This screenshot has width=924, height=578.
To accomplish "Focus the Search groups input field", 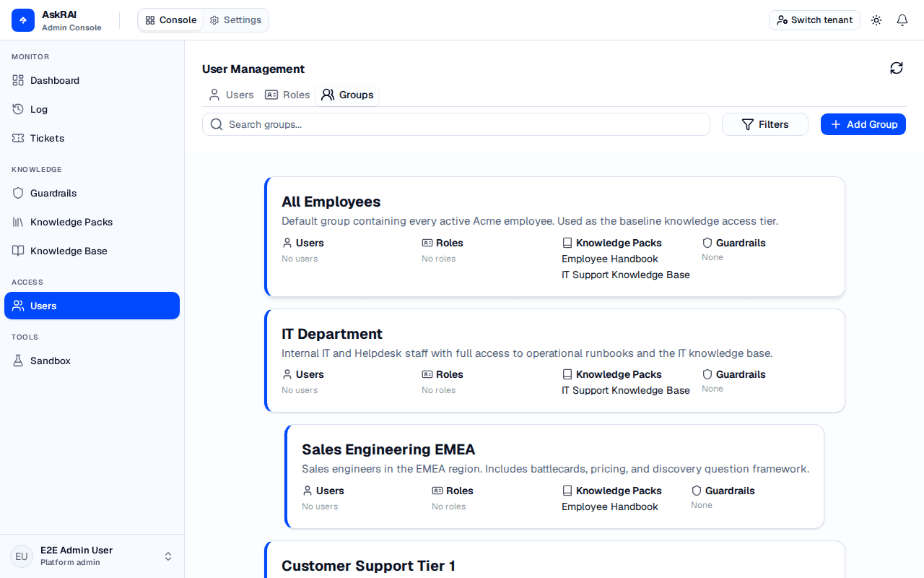I will click(x=456, y=124).
